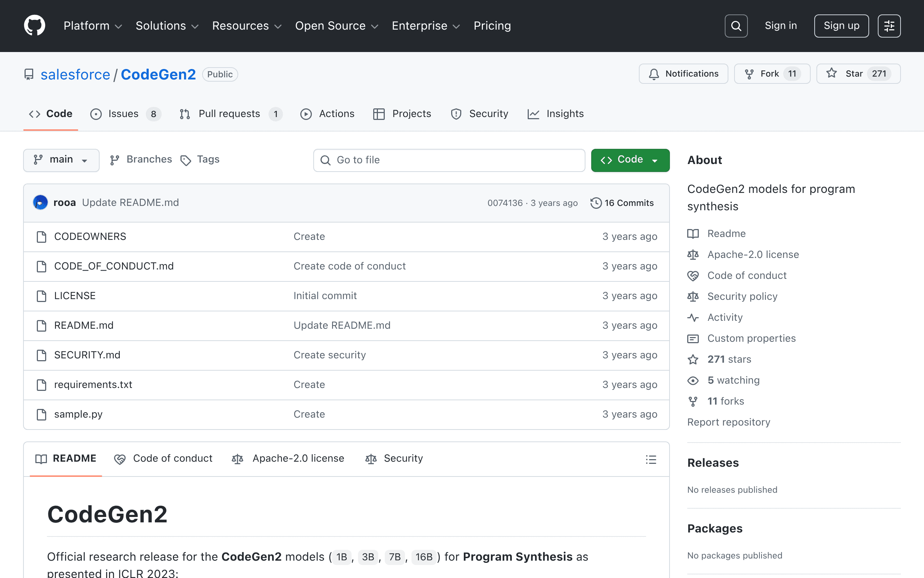Click the file icon beside CODE_OF_CONDUCT.md
This screenshot has width=924, height=578.
(41, 267)
